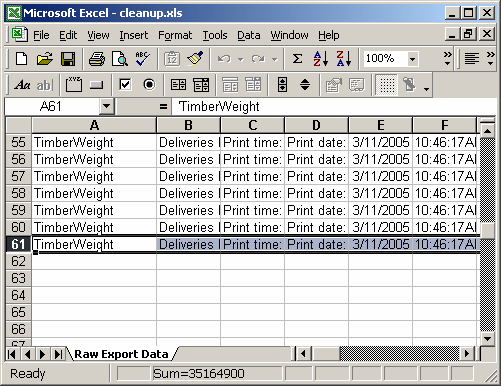Select the Check Box forms tool
Image resolution: width=501 pixels, height=386 pixels.
(x=125, y=85)
